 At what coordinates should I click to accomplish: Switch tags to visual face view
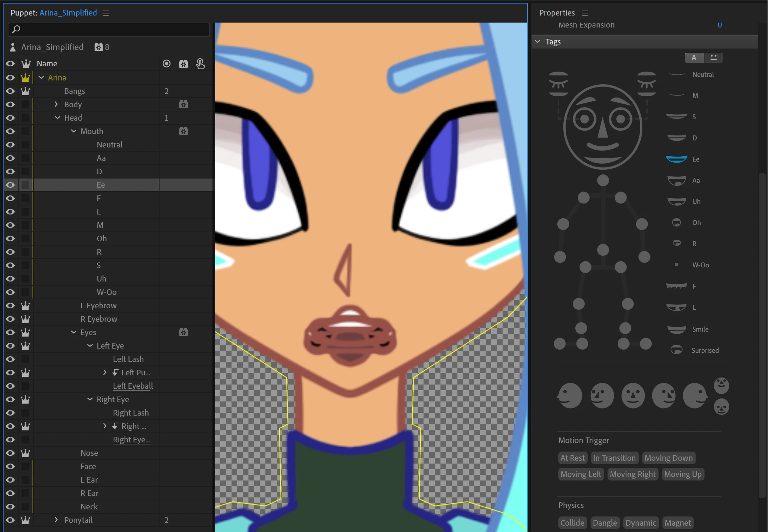713,58
